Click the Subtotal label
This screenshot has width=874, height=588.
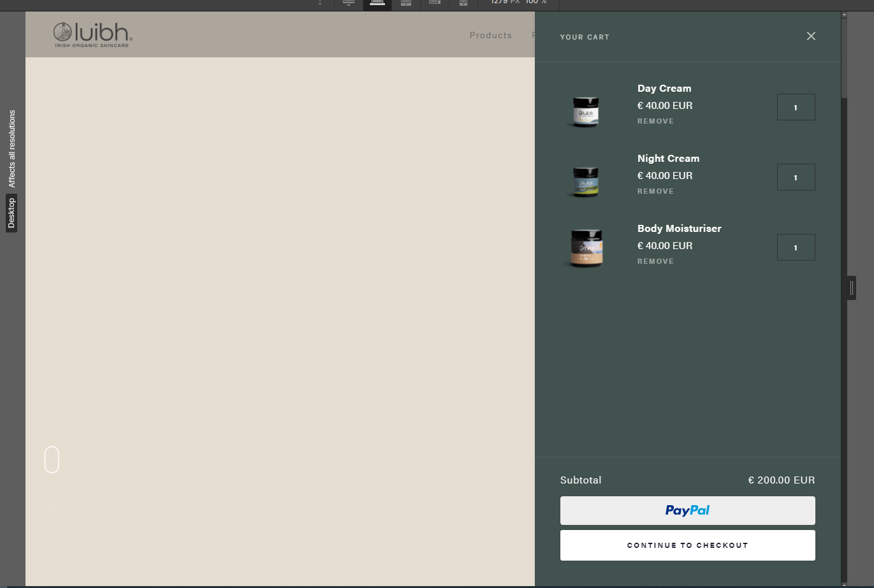581,480
